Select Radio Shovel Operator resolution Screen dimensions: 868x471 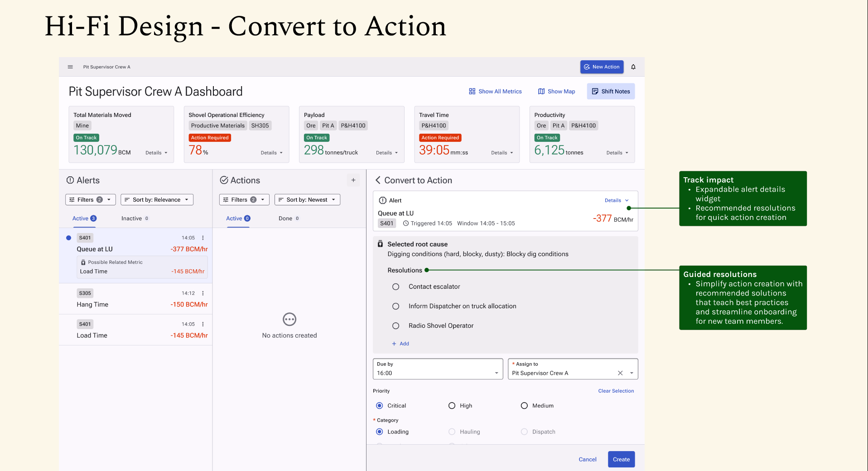395,325
